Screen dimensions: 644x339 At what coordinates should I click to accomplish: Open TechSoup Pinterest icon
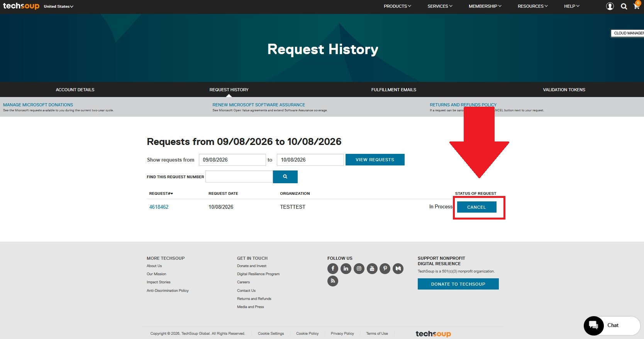[x=385, y=268]
